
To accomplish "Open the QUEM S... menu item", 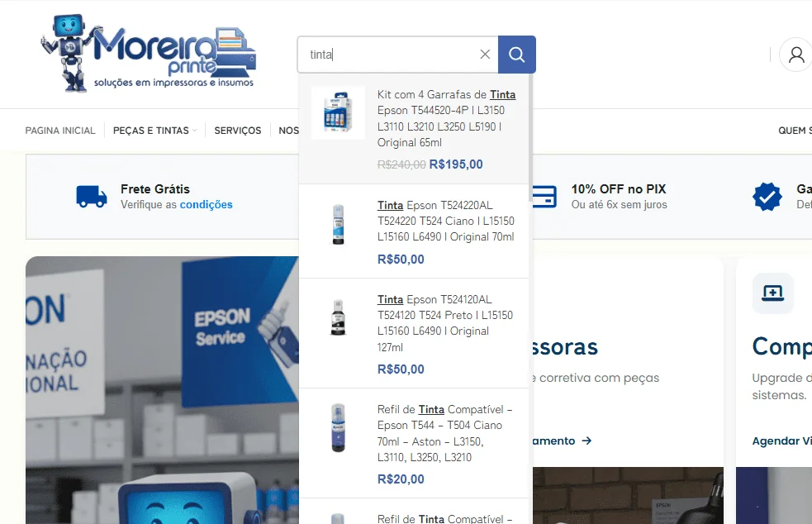I will (795, 131).
